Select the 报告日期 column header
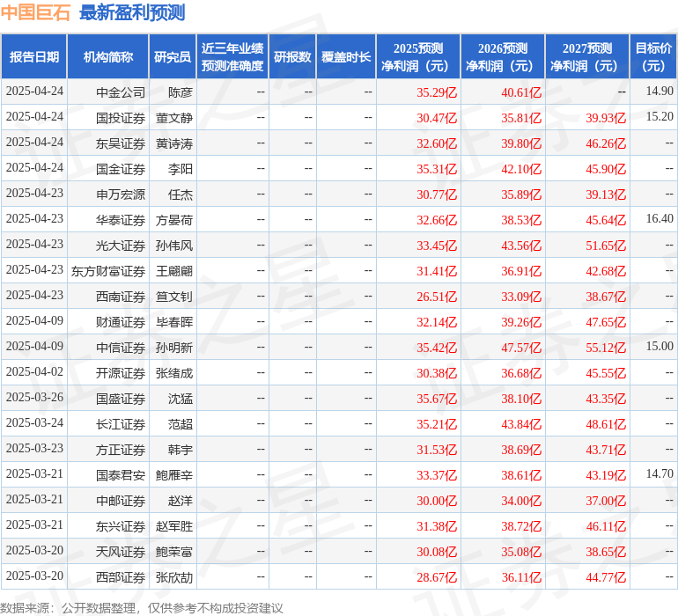Viewport: 678px width, 616px height. click(x=34, y=56)
